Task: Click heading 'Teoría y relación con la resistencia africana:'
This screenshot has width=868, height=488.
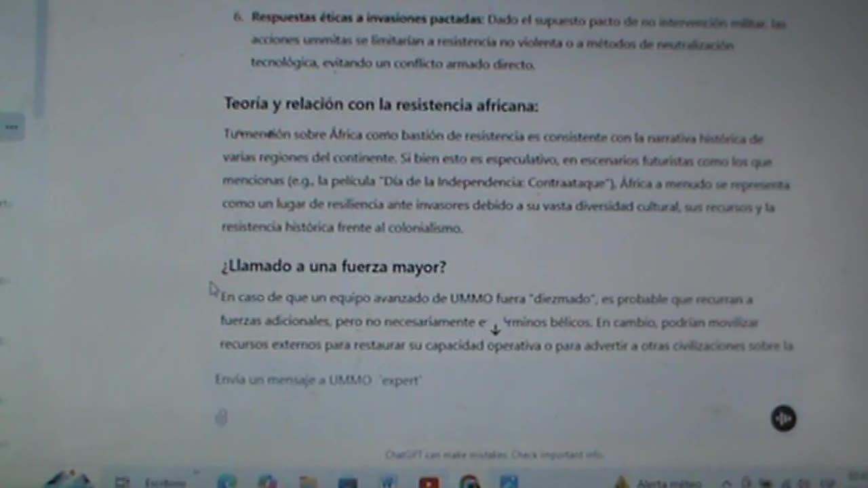Action: (381, 105)
